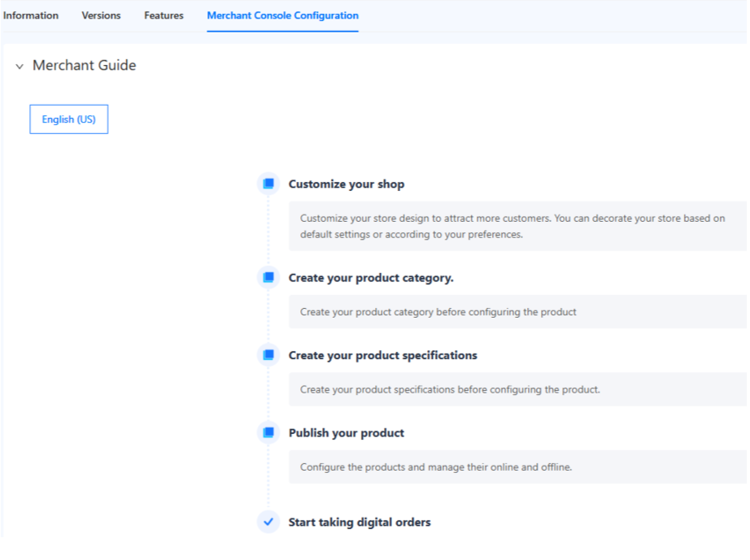This screenshot has width=750, height=560.
Task: Click the blue step icon beside Customize your shop
Action: pos(268,184)
